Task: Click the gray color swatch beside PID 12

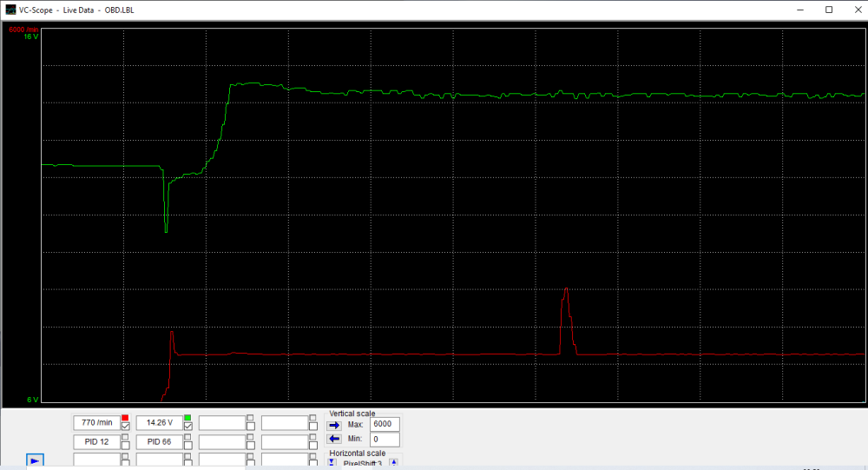Action: click(125, 437)
